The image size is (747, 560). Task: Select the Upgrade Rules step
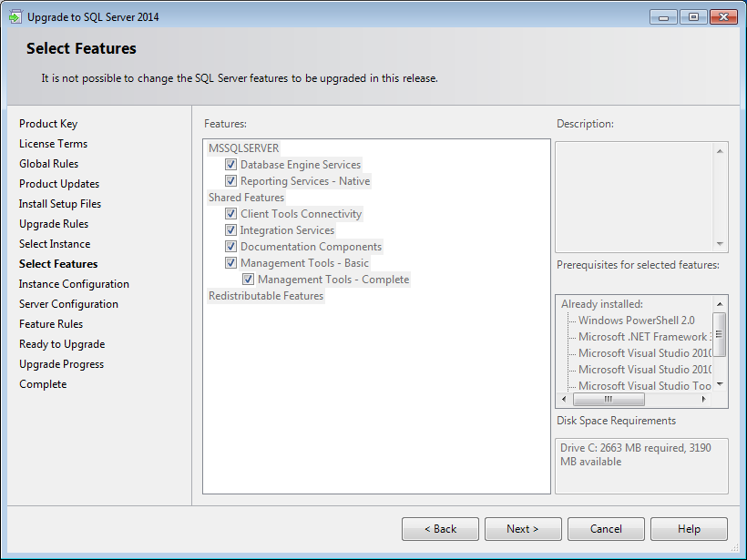pyautogui.click(x=54, y=224)
